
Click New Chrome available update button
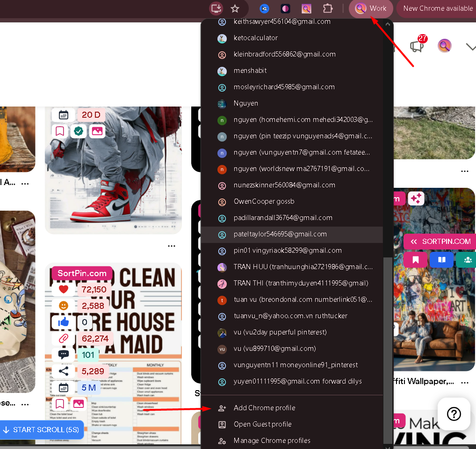[x=437, y=8]
